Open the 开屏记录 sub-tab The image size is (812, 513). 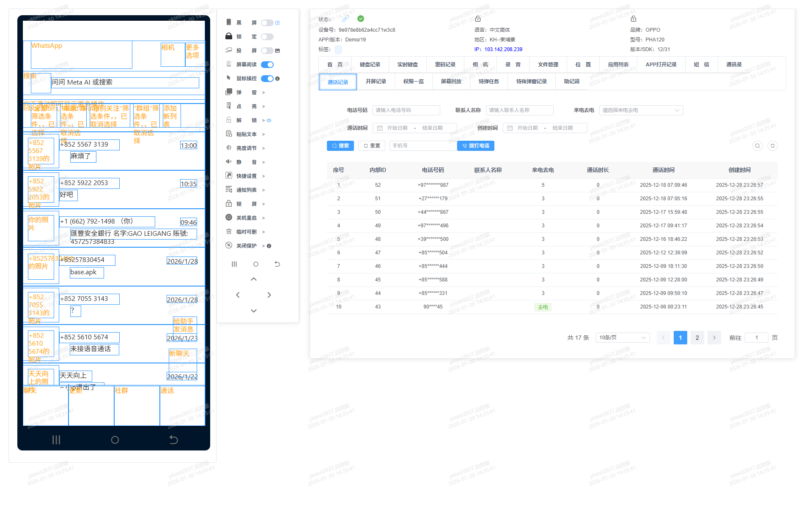(376, 82)
